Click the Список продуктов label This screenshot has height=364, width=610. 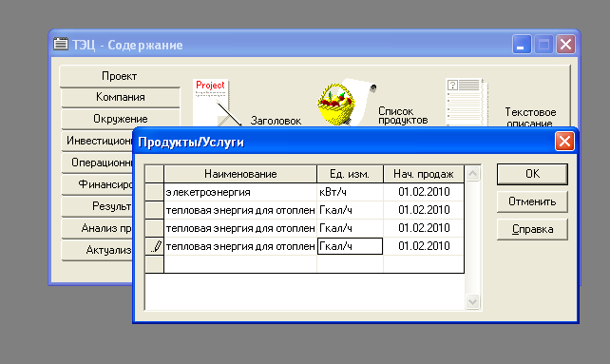click(x=403, y=116)
